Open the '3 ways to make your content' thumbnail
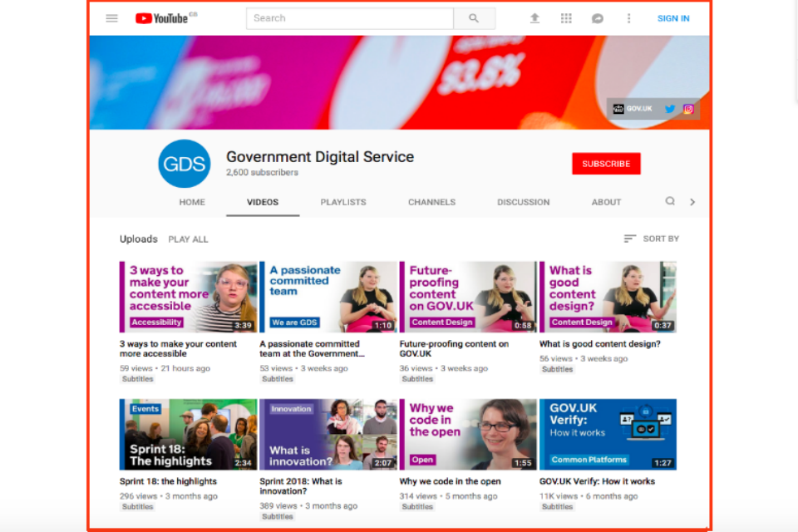Image resolution: width=798 pixels, height=532 pixels. (x=189, y=297)
